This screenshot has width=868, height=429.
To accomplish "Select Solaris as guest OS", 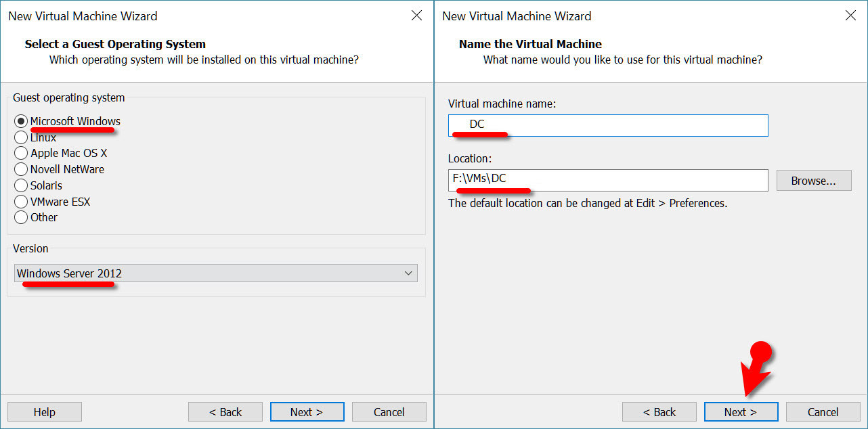I will tap(21, 185).
